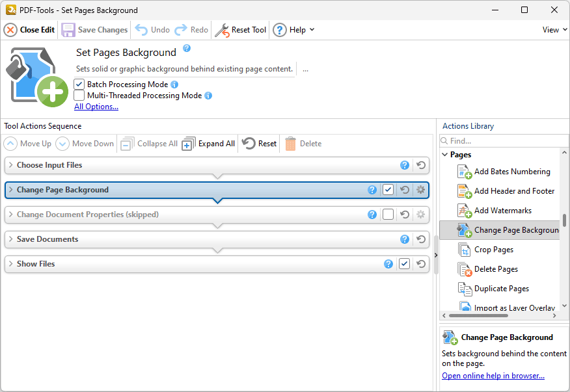Open the Help dropdown menu
The width and height of the screenshot is (570, 392).
pyautogui.click(x=293, y=30)
